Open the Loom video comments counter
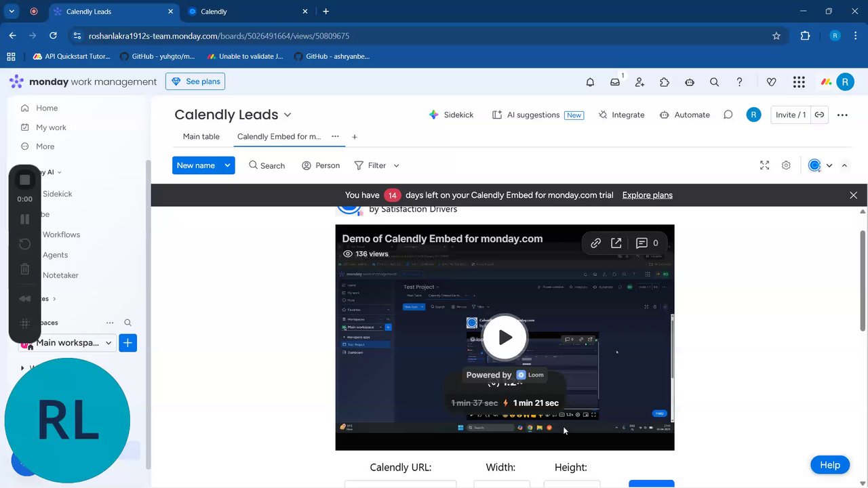868x488 pixels. 647,243
